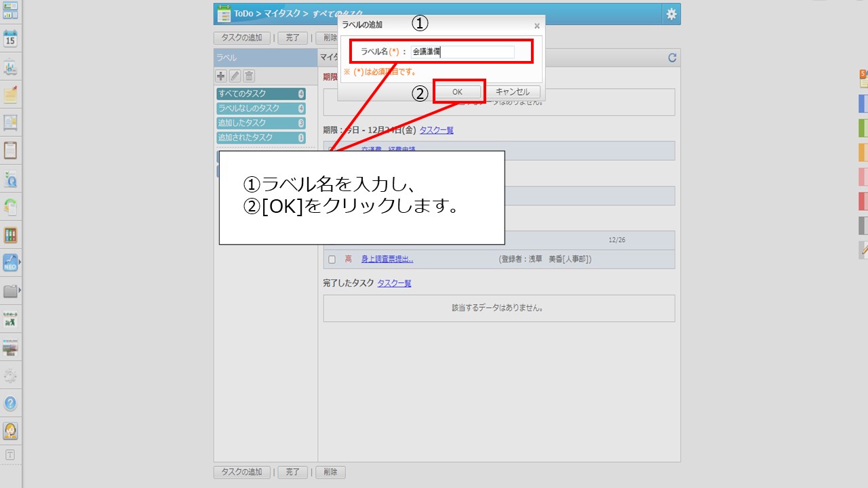The image size is (868, 488).
Task: Select the 追加したタスク label
Action: click(261, 123)
